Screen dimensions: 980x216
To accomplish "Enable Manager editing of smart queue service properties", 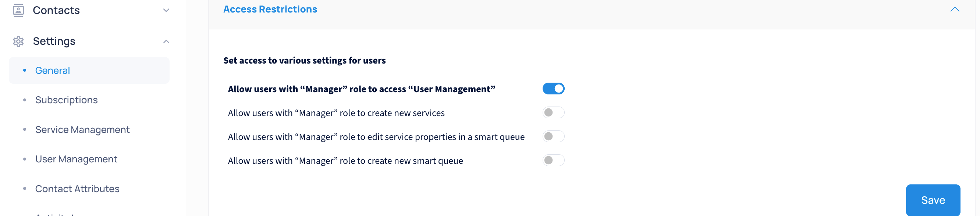I will 554,136.
